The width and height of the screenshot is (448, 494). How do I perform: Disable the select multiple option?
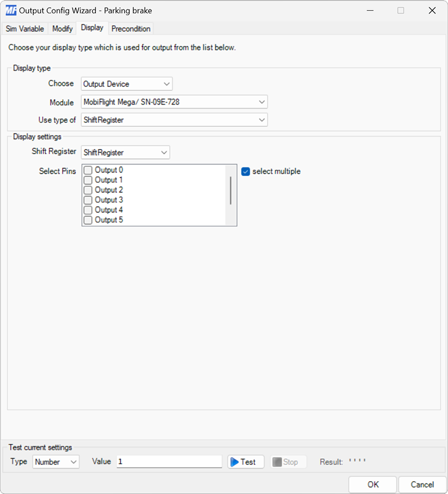pyautogui.click(x=245, y=171)
